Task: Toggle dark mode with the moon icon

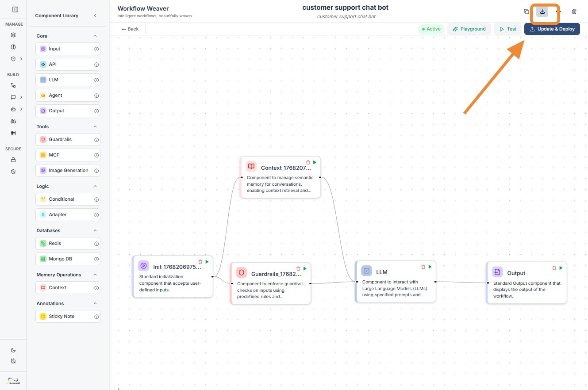Action: point(13,350)
